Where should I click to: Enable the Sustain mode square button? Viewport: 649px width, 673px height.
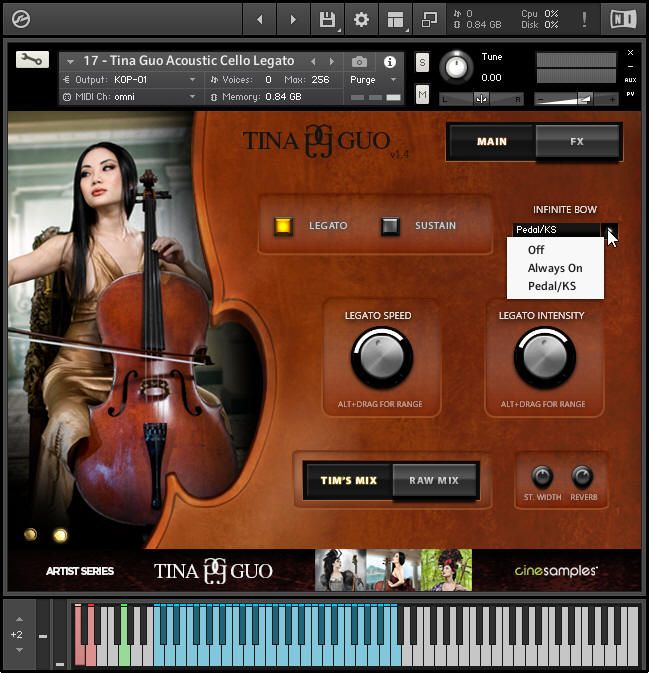[x=390, y=226]
